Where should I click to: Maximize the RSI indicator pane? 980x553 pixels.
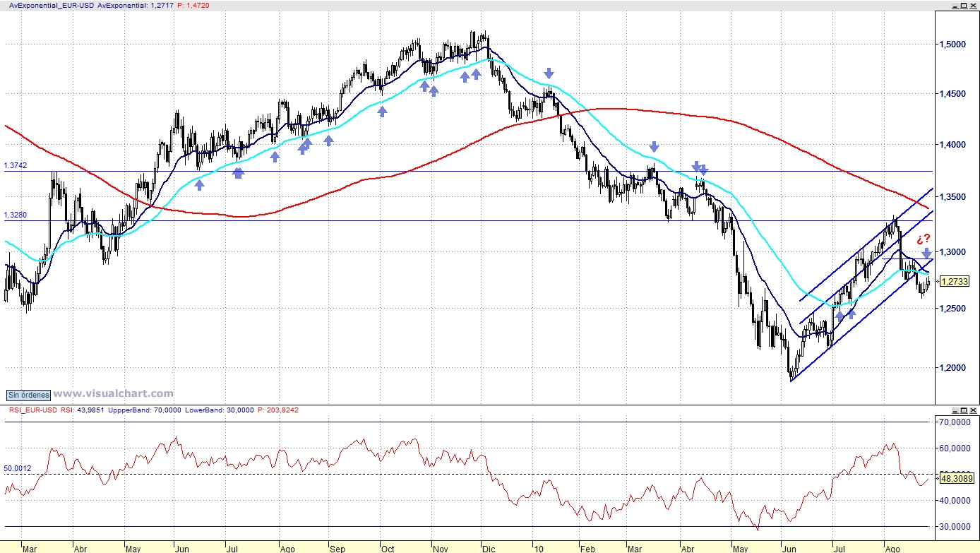[x=964, y=410]
